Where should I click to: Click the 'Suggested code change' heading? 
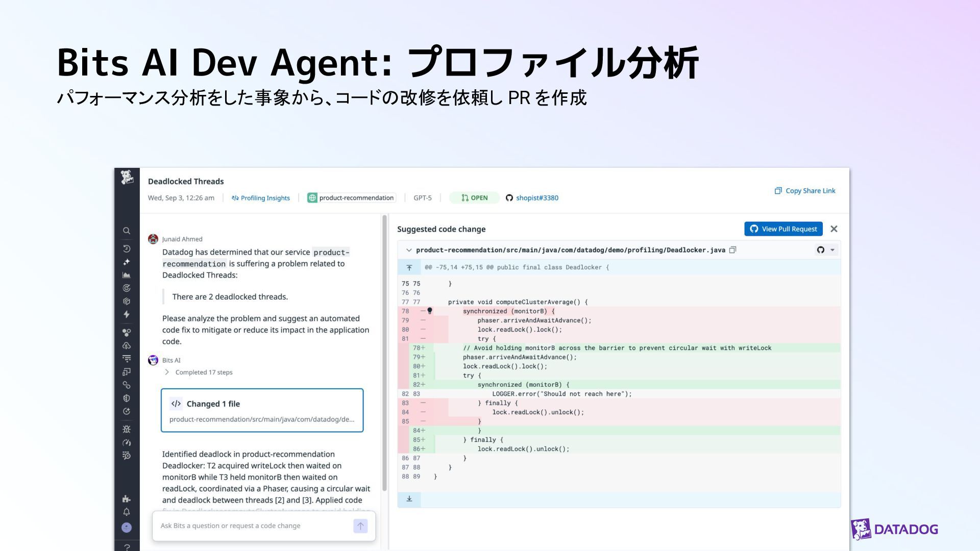[x=442, y=229]
